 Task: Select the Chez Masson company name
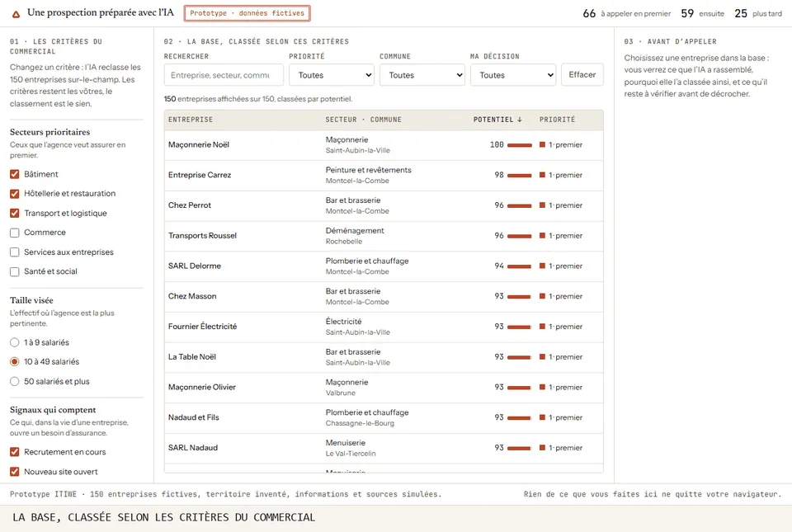(192, 296)
